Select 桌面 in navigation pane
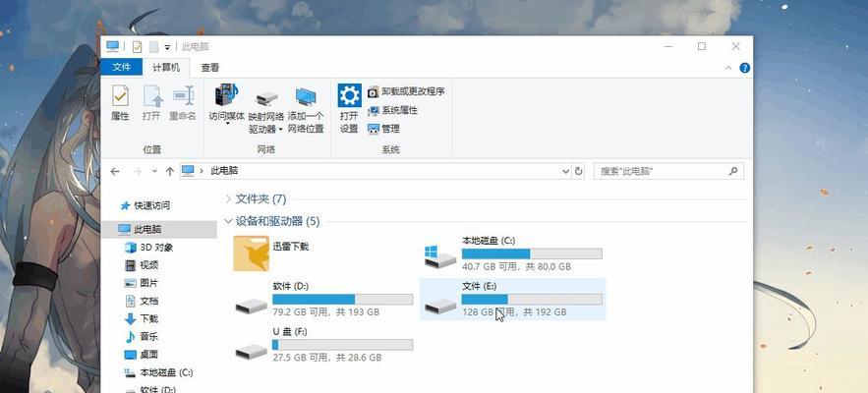The width and height of the screenshot is (868, 393). 143,355
